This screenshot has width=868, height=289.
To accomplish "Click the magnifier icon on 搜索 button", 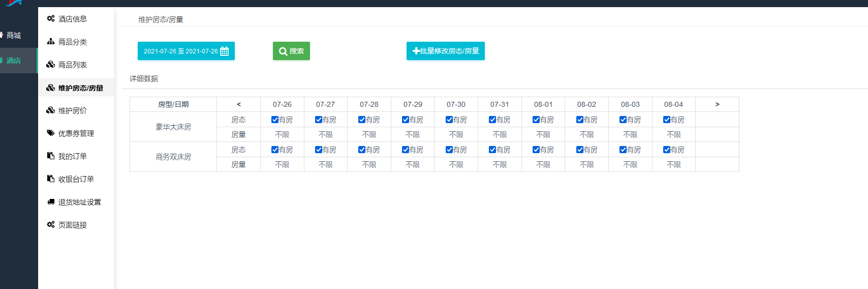I will click(x=283, y=51).
